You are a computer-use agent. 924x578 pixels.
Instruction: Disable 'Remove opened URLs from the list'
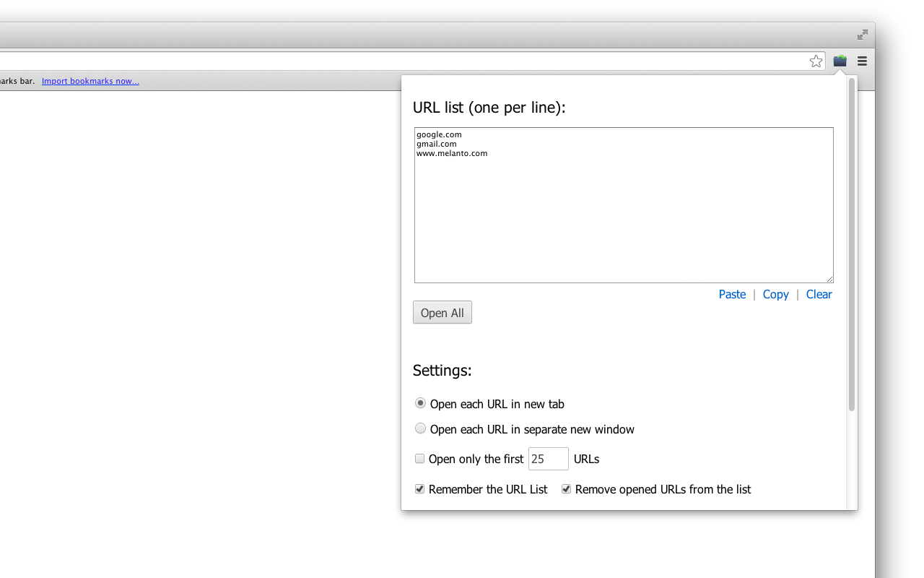(x=566, y=489)
